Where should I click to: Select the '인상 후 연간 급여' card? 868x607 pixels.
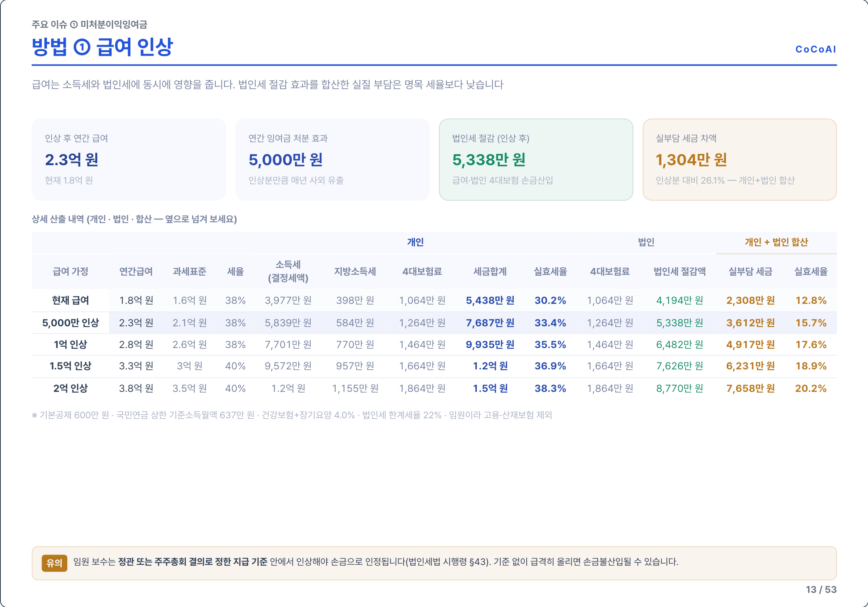(x=129, y=160)
